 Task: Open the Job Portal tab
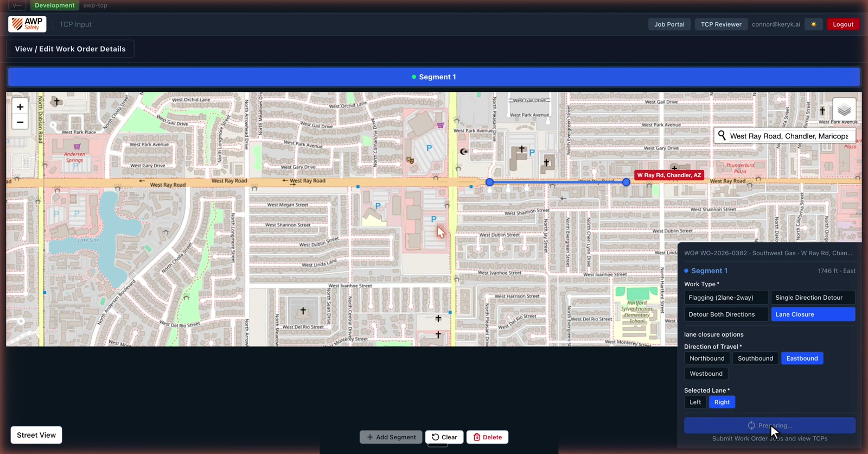point(669,24)
